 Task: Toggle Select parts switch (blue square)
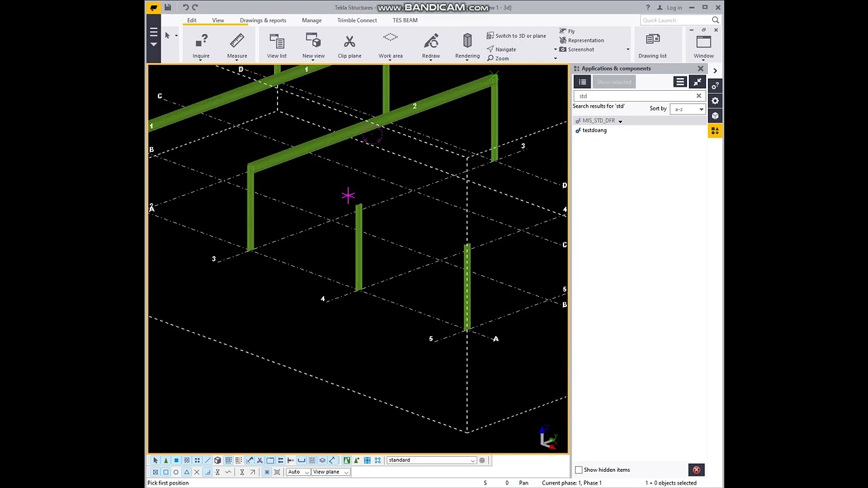point(176,460)
